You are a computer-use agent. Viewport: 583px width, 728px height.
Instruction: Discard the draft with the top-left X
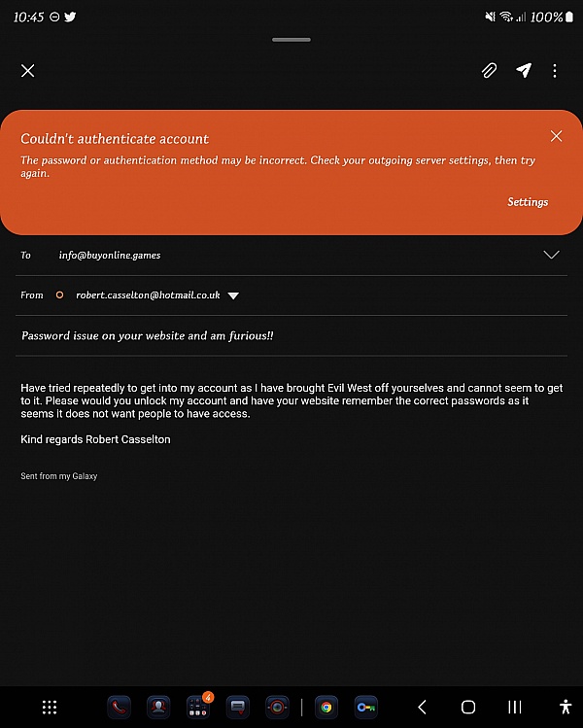point(28,71)
